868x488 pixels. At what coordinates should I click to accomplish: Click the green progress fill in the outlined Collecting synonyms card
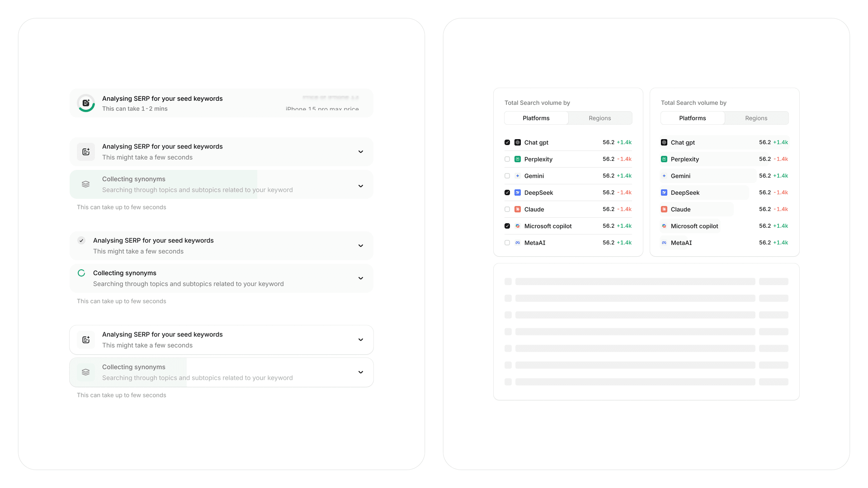(128, 372)
